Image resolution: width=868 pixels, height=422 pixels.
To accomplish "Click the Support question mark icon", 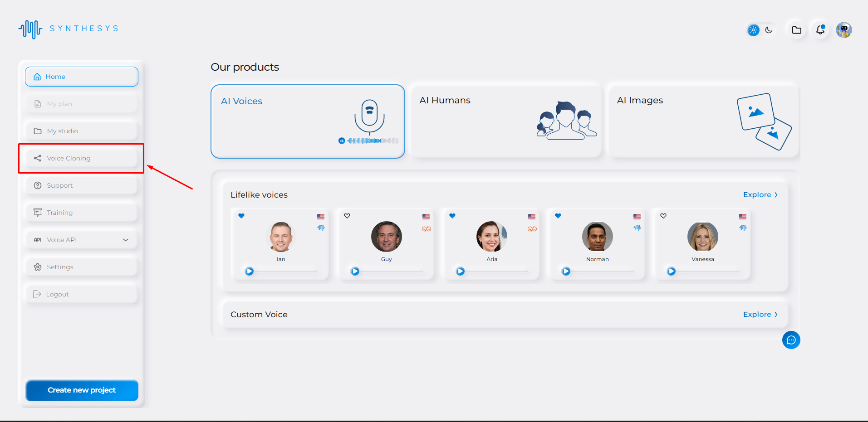I will pos(38,185).
